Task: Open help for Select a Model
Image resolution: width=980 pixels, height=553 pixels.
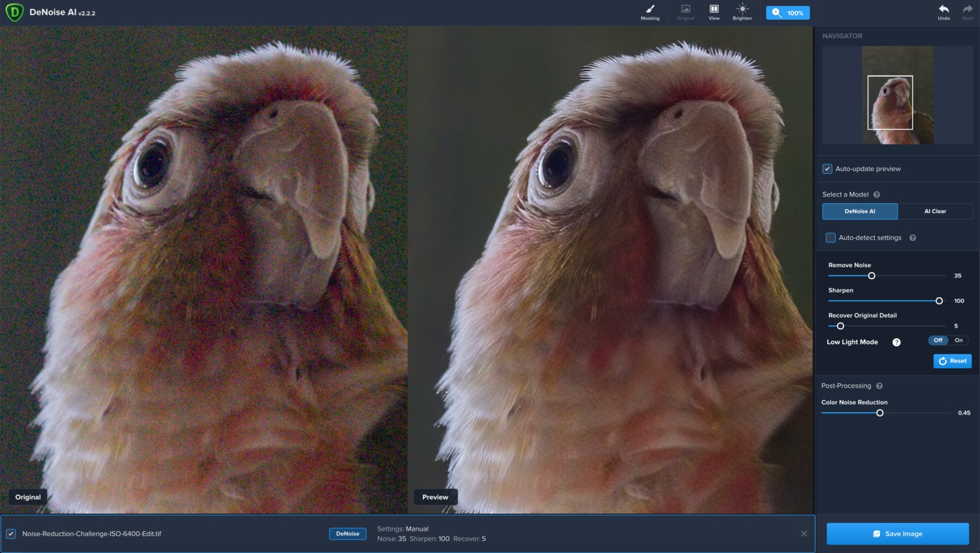Action: coord(877,195)
